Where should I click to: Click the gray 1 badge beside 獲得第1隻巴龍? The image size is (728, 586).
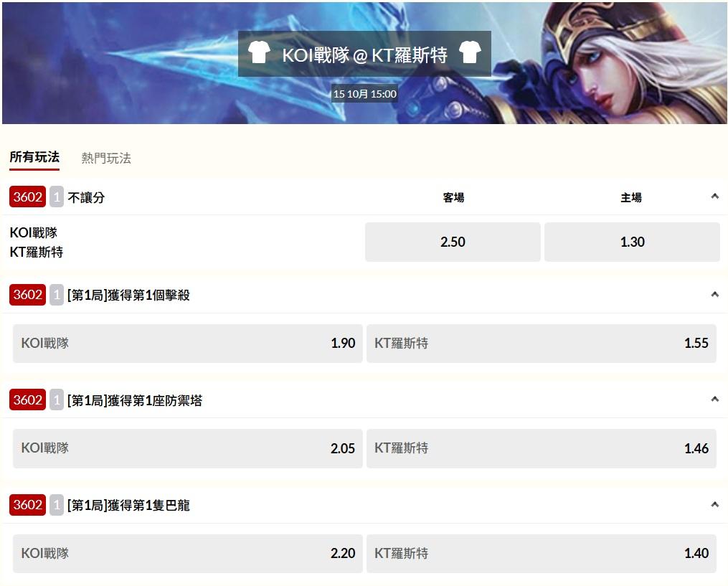point(57,505)
